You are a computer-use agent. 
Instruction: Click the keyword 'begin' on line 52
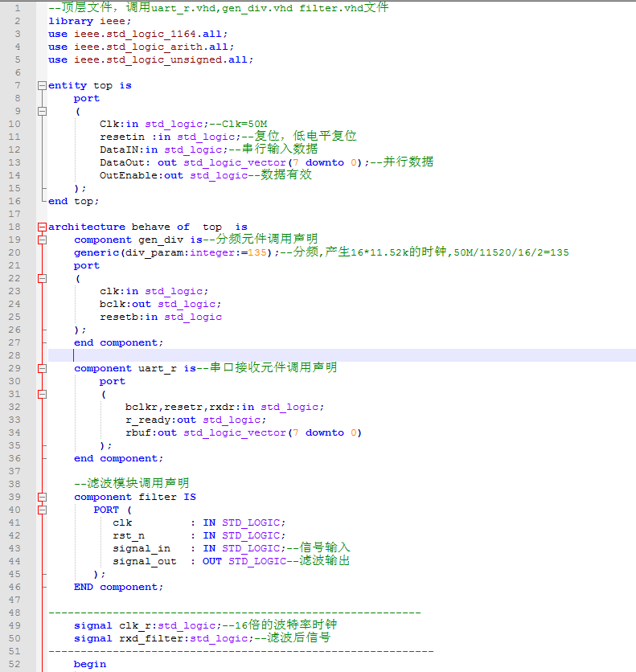[90, 664]
